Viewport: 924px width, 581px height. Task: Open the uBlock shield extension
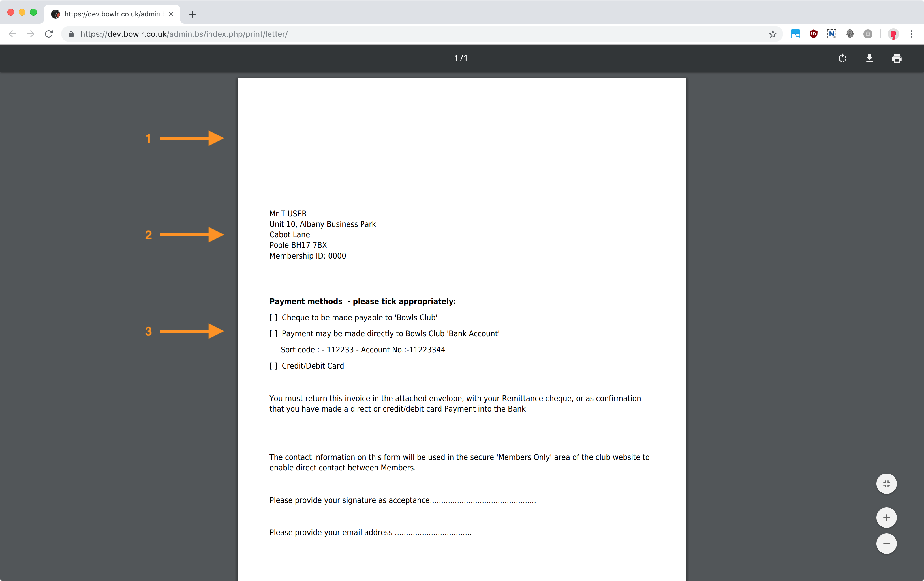point(813,34)
